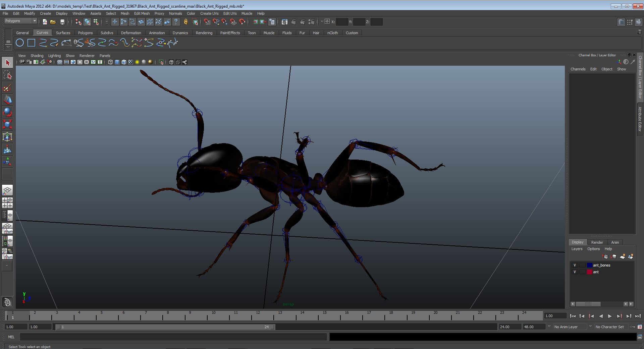Select the Universal Manipulator tool
This screenshot has height=349, width=644.
[x=7, y=137]
